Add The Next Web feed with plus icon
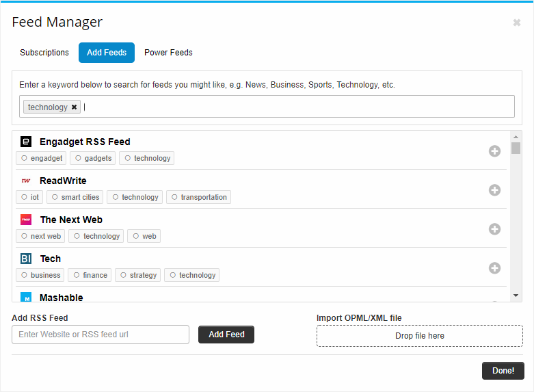Image resolution: width=534 pixels, height=392 pixels. tap(494, 228)
